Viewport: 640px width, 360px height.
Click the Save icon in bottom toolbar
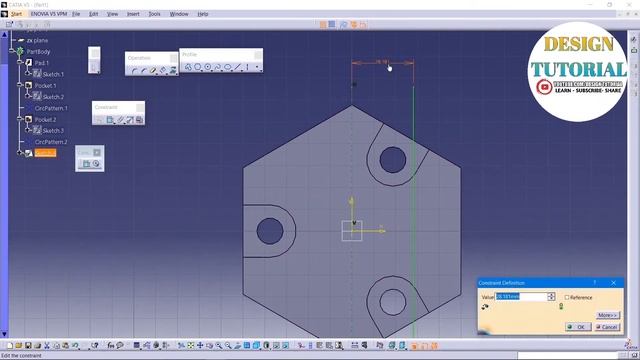28,346
